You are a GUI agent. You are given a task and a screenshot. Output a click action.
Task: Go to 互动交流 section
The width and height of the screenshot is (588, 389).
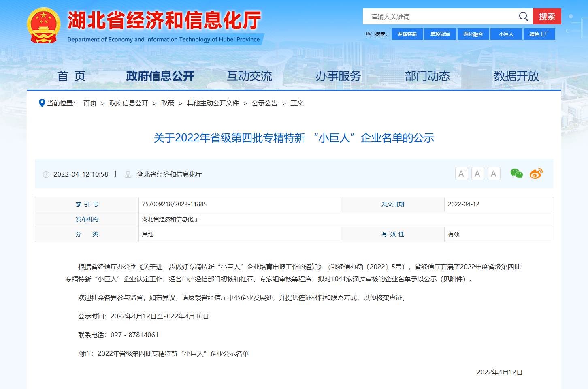coord(249,76)
